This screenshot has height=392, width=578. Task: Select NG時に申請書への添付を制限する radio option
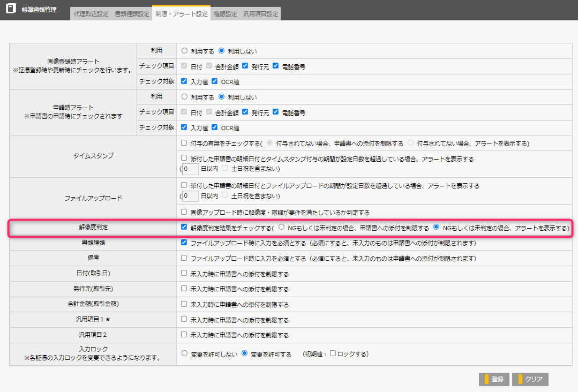tap(281, 228)
